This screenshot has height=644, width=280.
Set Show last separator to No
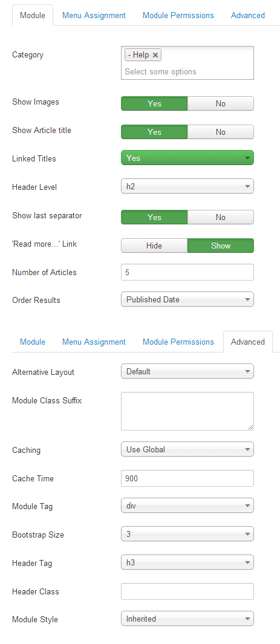tap(221, 217)
